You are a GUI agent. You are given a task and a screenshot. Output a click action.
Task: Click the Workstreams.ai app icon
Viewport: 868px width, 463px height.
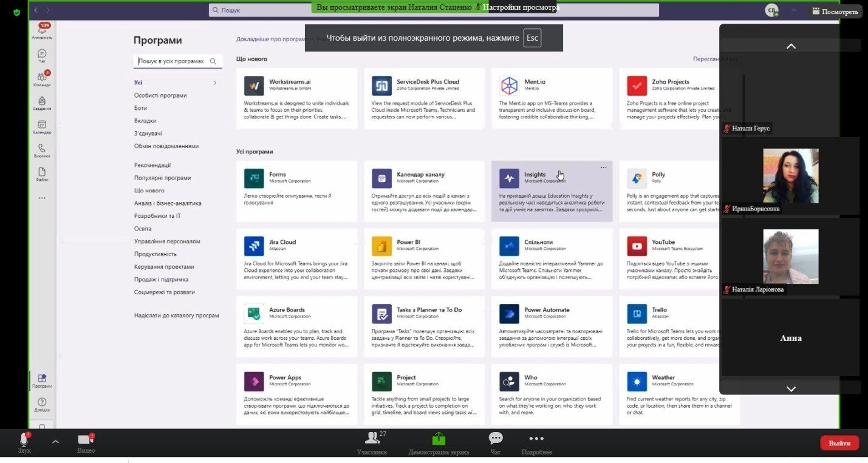click(254, 86)
